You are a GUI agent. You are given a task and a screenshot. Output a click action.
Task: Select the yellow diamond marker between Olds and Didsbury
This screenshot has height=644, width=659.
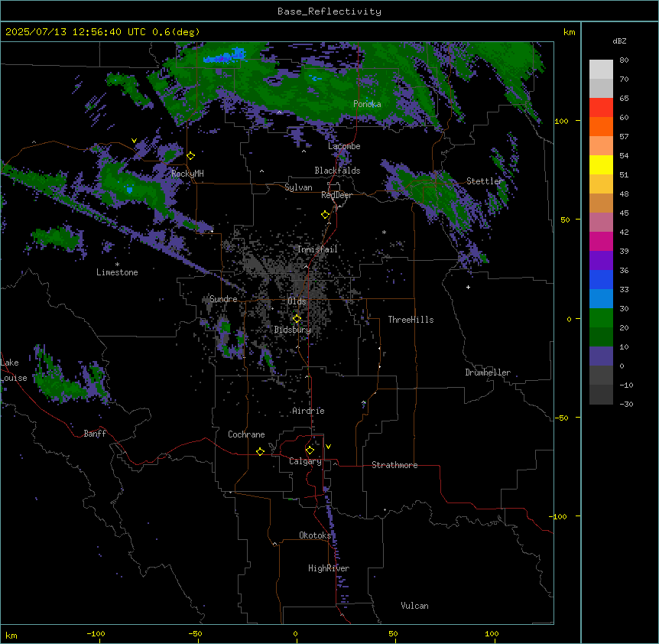point(297,319)
